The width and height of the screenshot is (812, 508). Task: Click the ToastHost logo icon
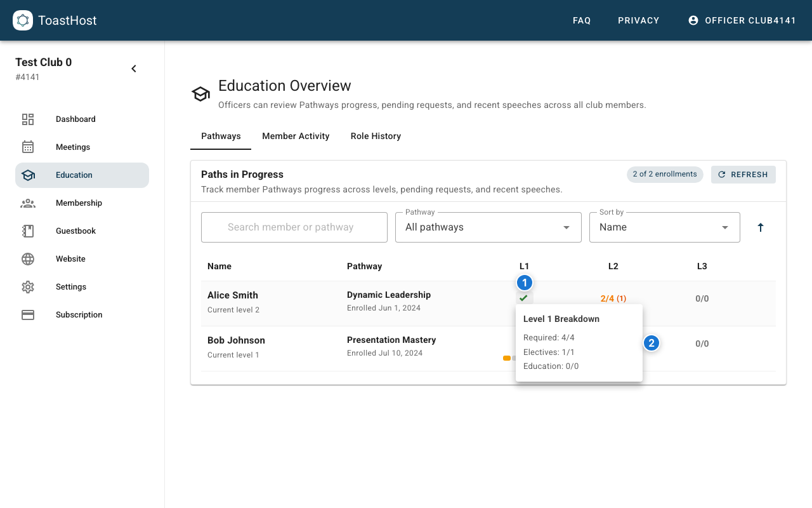point(23,20)
